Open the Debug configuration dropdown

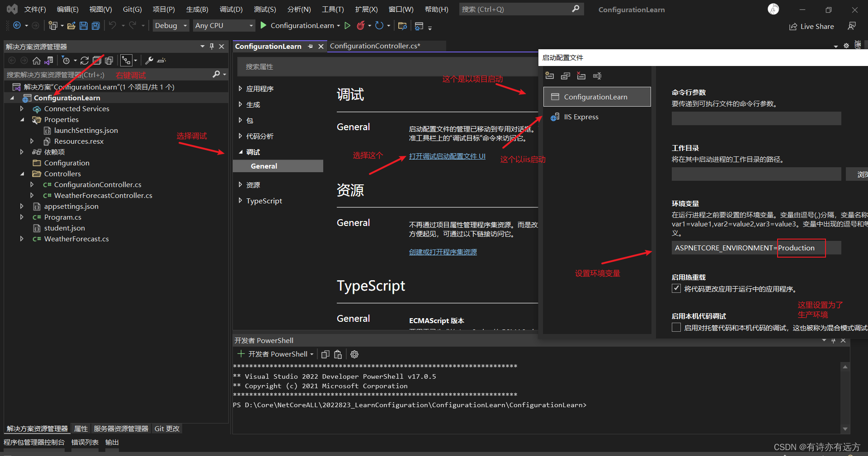click(x=170, y=26)
